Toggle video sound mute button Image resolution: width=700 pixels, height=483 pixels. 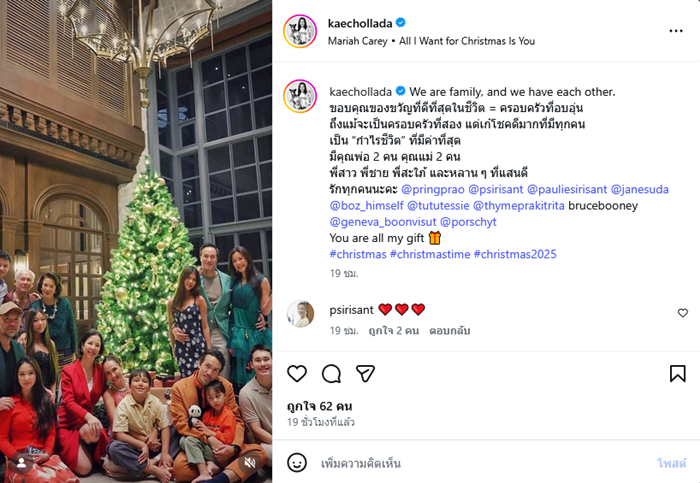(250, 463)
